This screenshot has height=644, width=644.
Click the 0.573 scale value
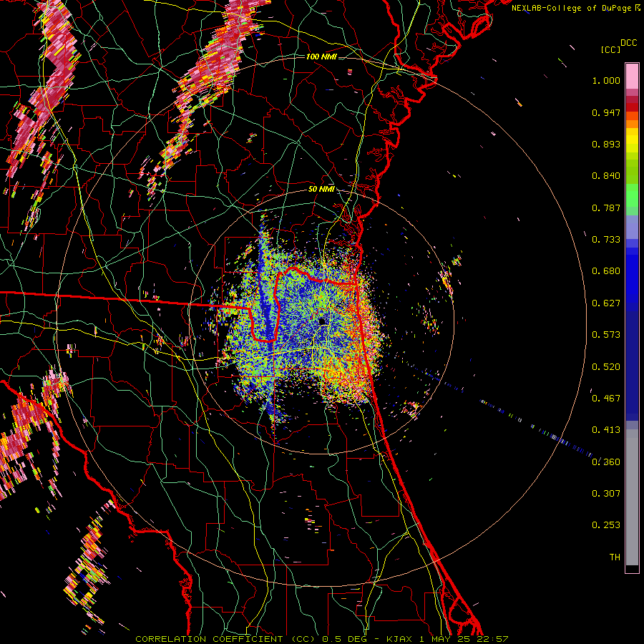pos(606,335)
